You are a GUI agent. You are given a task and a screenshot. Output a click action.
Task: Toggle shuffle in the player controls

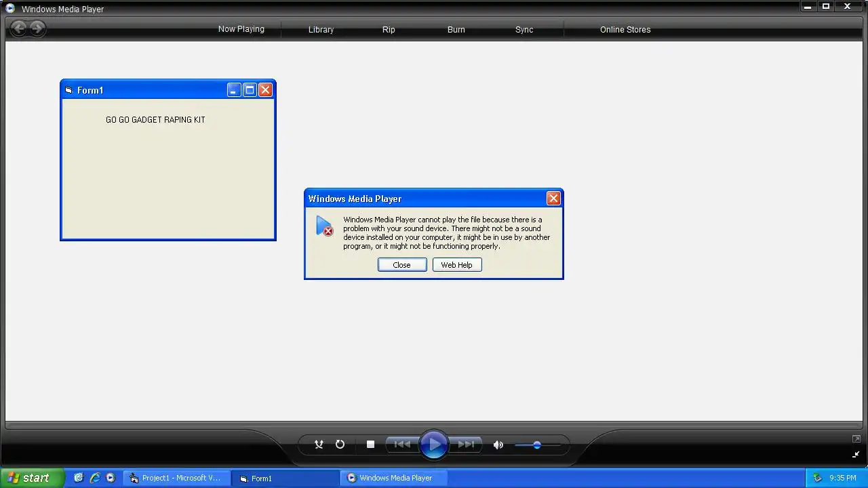(319, 445)
